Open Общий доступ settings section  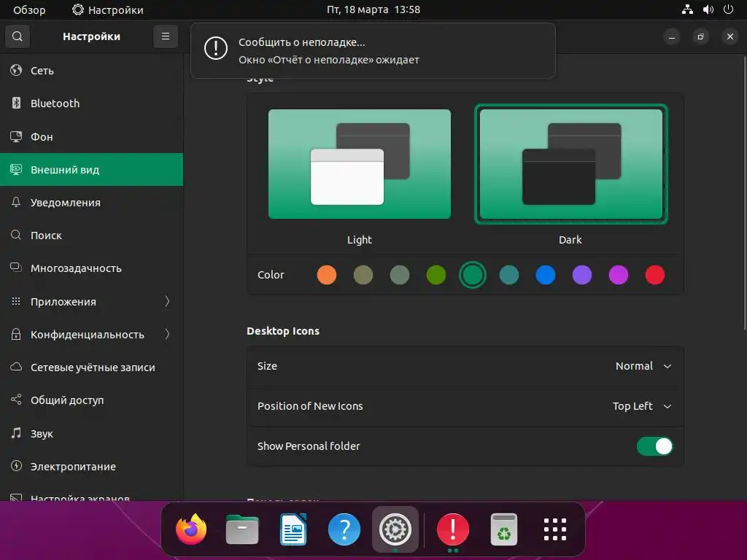coord(91,400)
